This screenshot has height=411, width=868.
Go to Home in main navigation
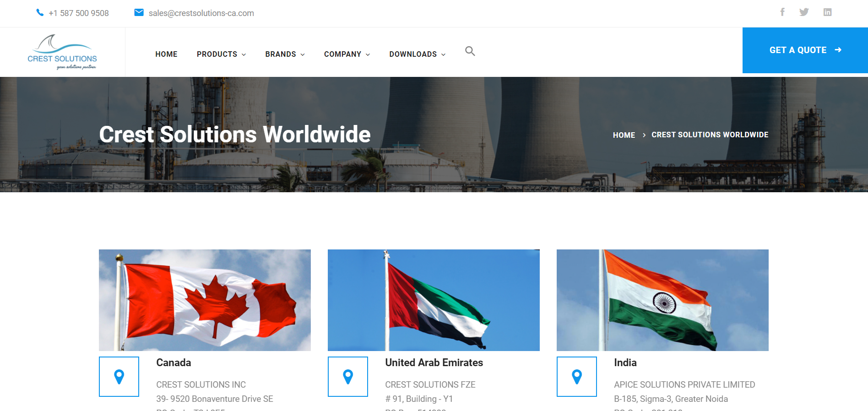coord(166,54)
